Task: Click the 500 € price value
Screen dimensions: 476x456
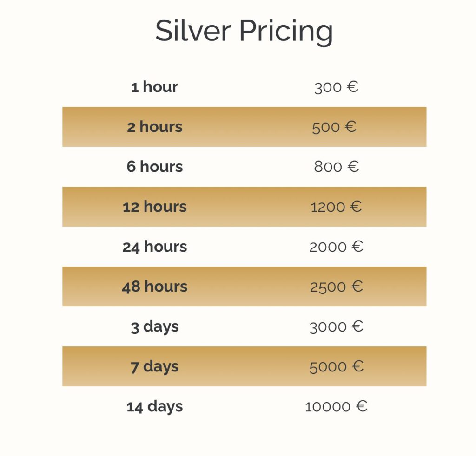Action: [x=334, y=127]
